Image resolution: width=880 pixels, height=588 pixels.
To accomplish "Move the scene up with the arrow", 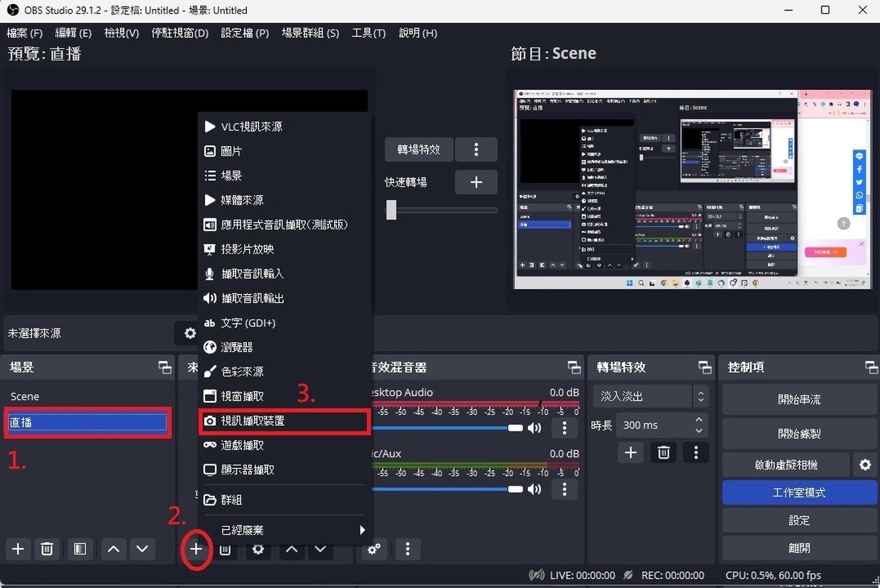I will (x=113, y=549).
